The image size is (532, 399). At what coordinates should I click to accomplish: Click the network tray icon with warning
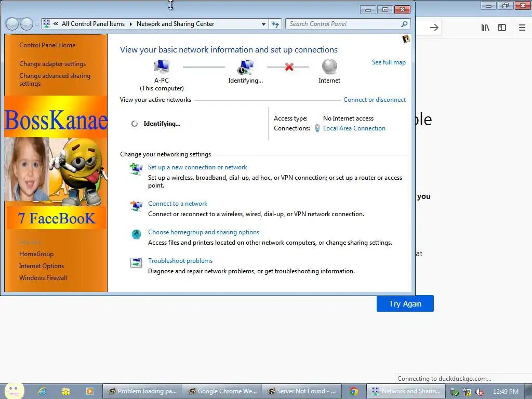[x=467, y=392]
